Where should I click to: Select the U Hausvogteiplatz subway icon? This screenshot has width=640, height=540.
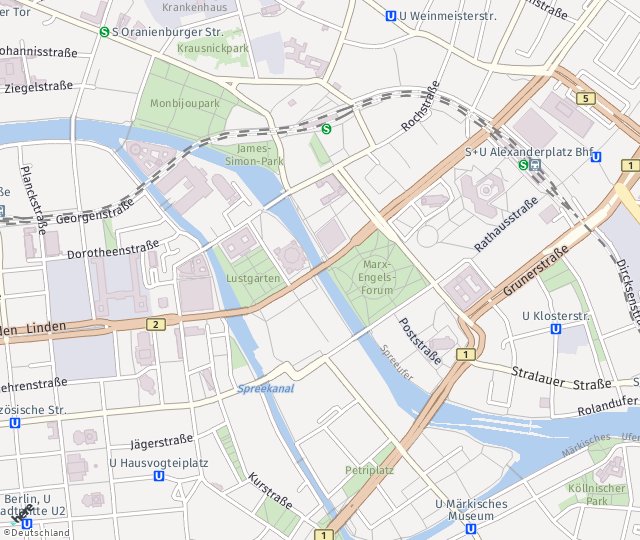click(x=159, y=476)
